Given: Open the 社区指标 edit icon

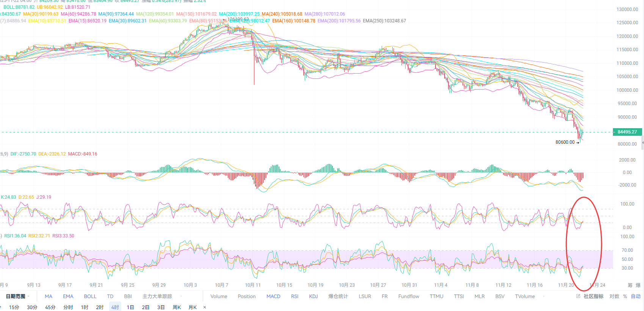Looking at the screenshot, I should click(x=578, y=296).
